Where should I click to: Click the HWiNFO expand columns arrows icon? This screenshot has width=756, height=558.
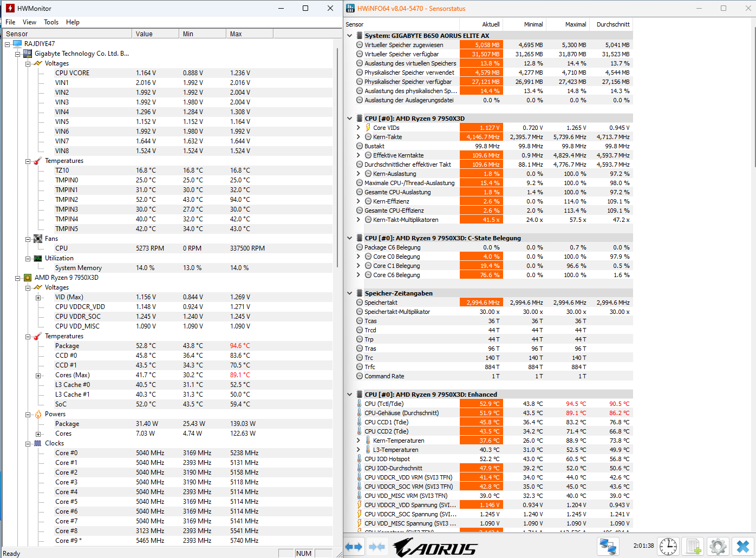pyautogui.click(x=354, y=547)
